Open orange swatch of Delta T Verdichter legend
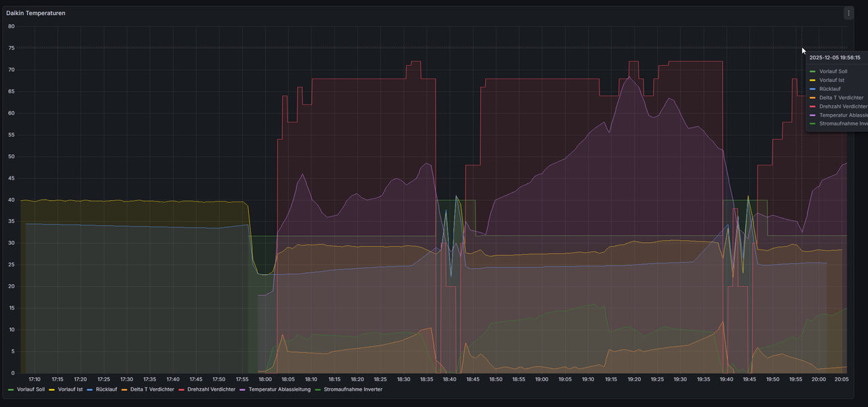868x407 pixels. pyautogui.click(x=124, y=390)
